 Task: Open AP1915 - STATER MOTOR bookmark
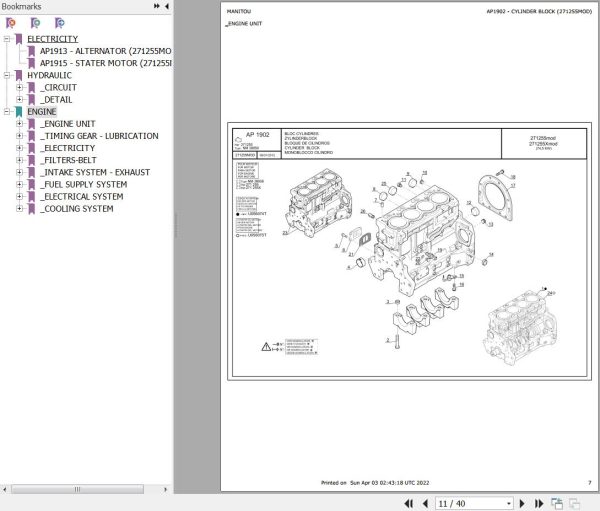click(106, 63)
